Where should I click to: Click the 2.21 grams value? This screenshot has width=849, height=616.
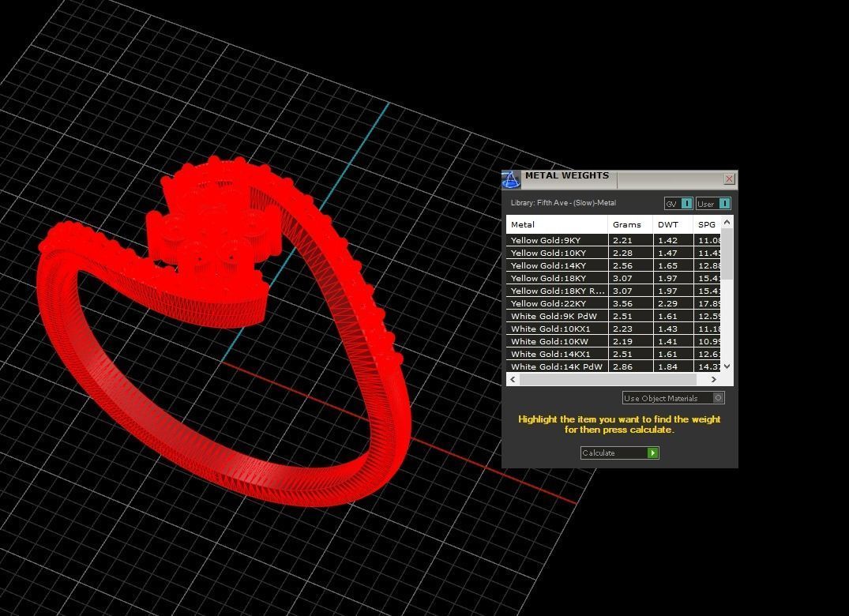(622, 240)
